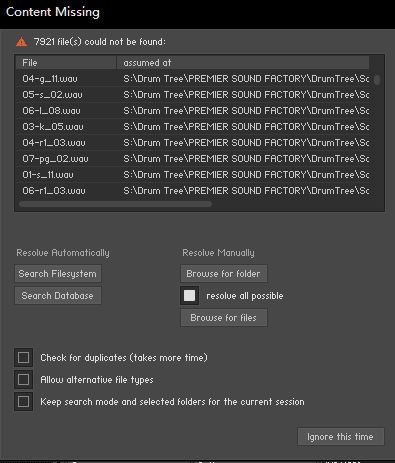Enable Keep search mode for current session
Image resolution: width=395 pixels, height=463 pixels.
click(23, 402)
